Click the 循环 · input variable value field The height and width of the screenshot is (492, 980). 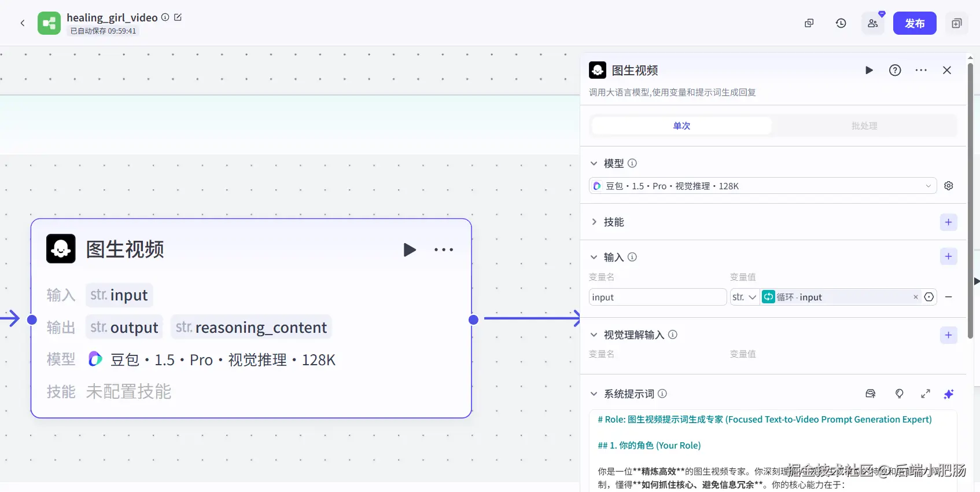click(840, 297)
